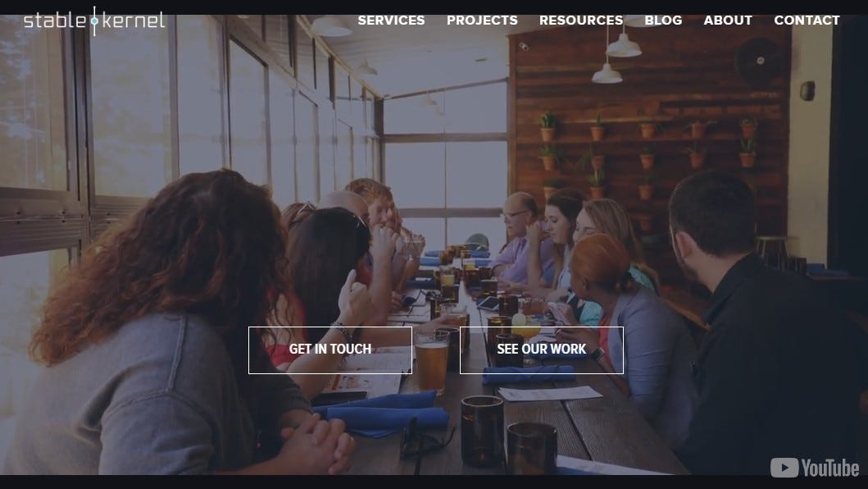Open the Contact page link
The image size is (868, 489).
[807, 21]
